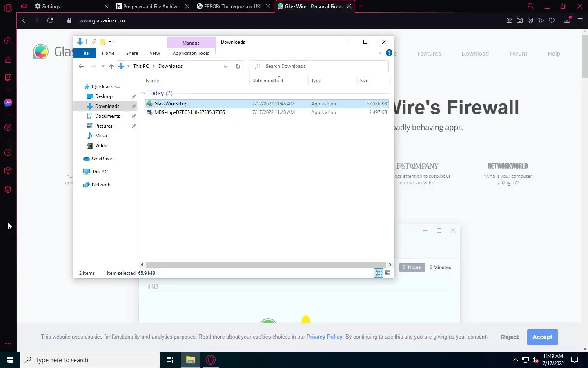Open the Privacy Policy link

pyautogui.click(x=324, y=337)
